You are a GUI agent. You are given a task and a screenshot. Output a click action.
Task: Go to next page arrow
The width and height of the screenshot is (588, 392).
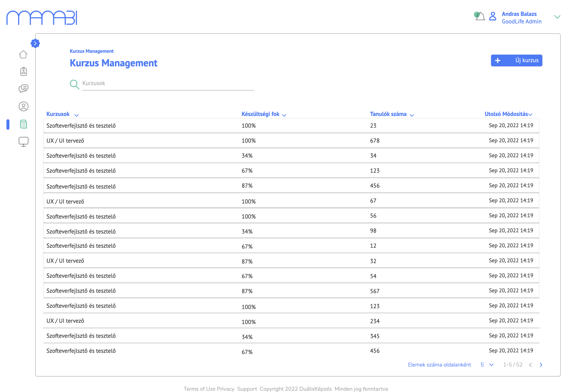point(541,365)
